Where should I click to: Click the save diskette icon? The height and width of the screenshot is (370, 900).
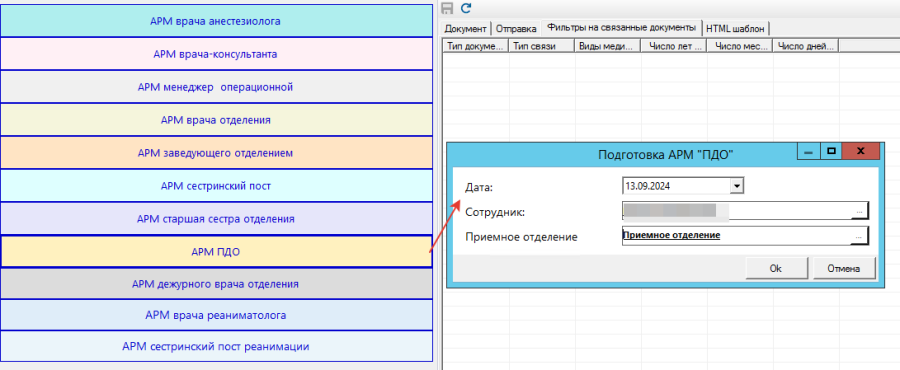point(447,8)
